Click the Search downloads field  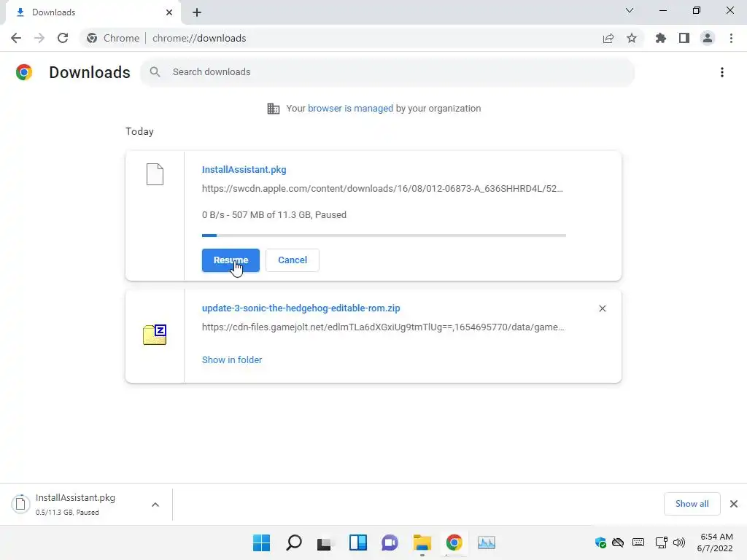(387, 72)
